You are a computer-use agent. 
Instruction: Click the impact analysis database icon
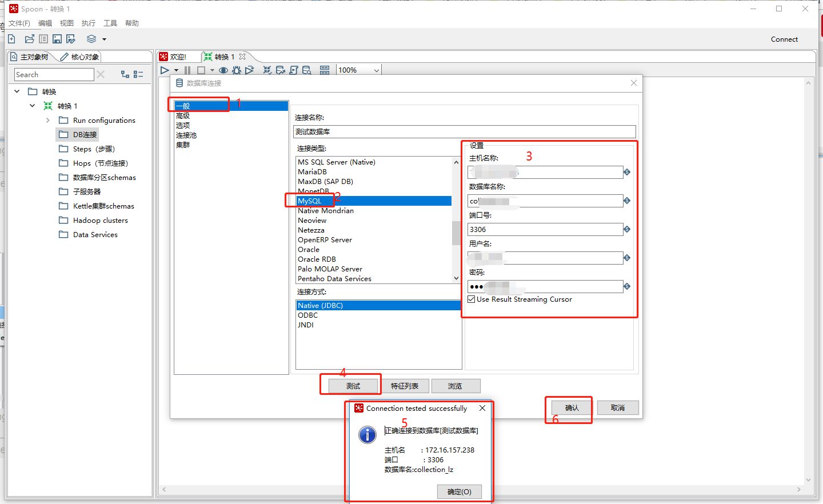pos(280,70)
